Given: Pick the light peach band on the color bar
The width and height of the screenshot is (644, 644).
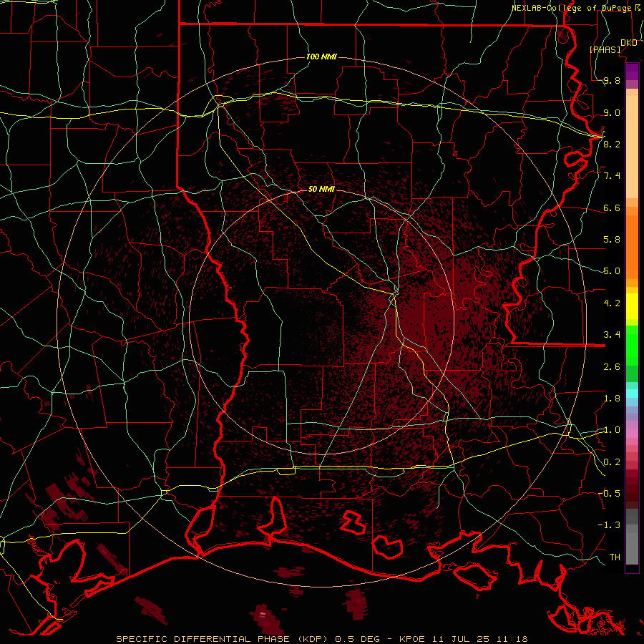Looking at the screenshot, I should [x=632, y=147].
